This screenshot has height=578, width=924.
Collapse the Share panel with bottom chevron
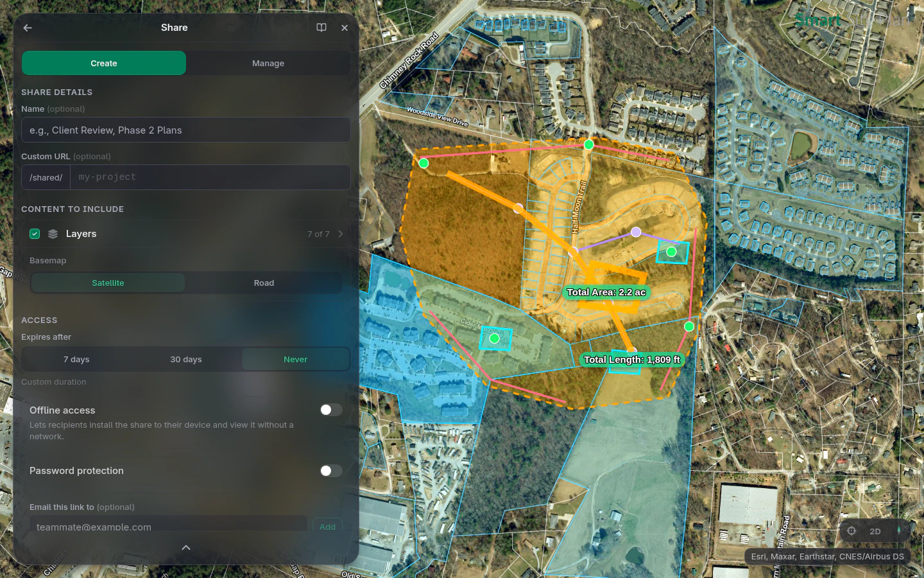pos(186,548)
